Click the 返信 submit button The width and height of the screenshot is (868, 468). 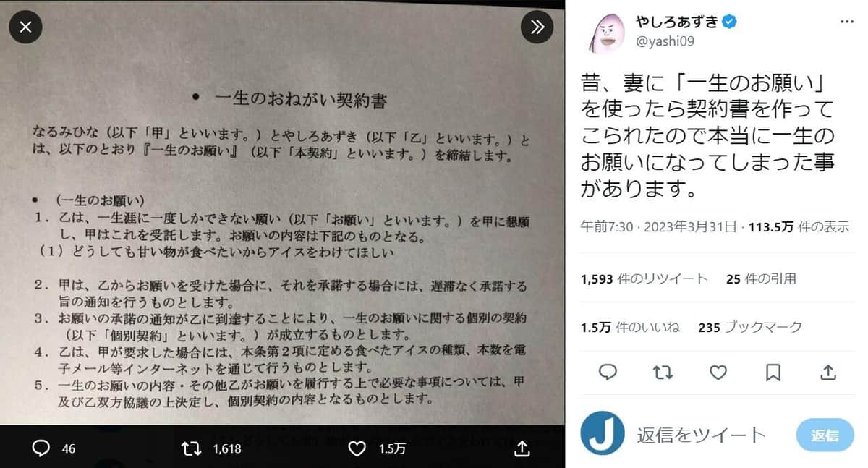point(825,435)
